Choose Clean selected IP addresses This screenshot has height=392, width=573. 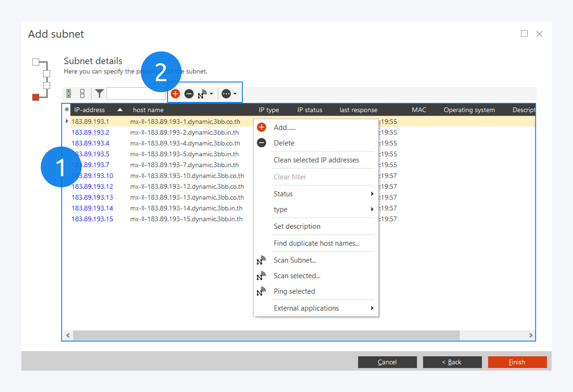coord(316,160)
